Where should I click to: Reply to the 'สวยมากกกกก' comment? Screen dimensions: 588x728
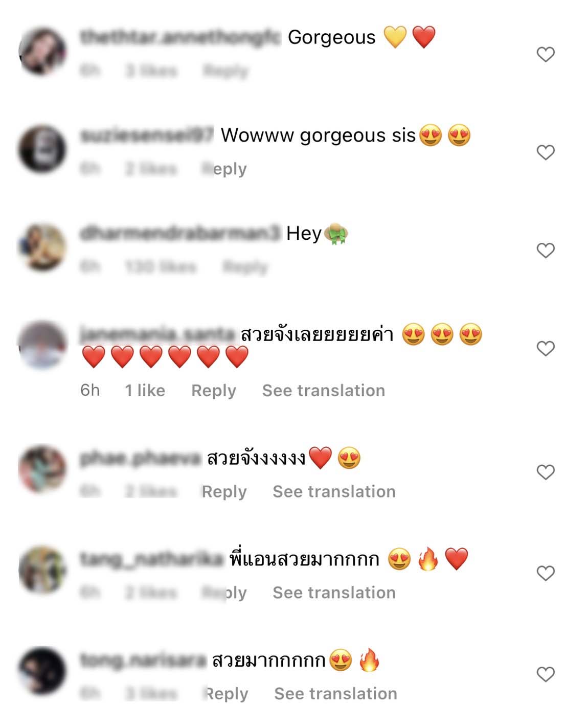(226, 694)
